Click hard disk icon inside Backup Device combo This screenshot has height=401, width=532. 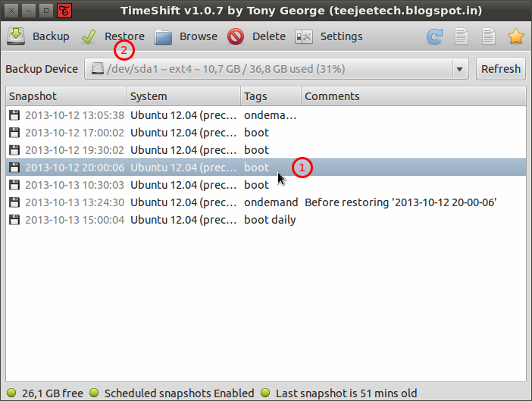[x=98, y=68]
